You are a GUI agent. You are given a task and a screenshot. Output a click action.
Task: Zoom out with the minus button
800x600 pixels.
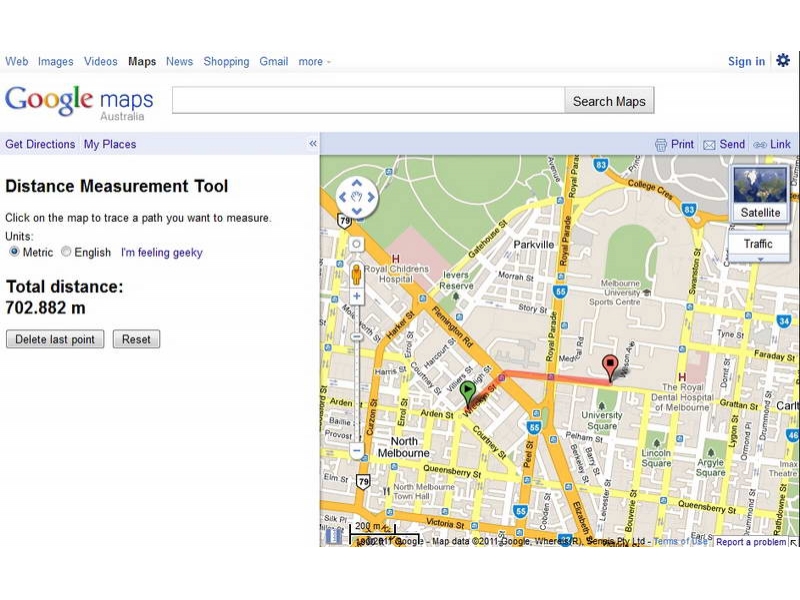[356, 451]
